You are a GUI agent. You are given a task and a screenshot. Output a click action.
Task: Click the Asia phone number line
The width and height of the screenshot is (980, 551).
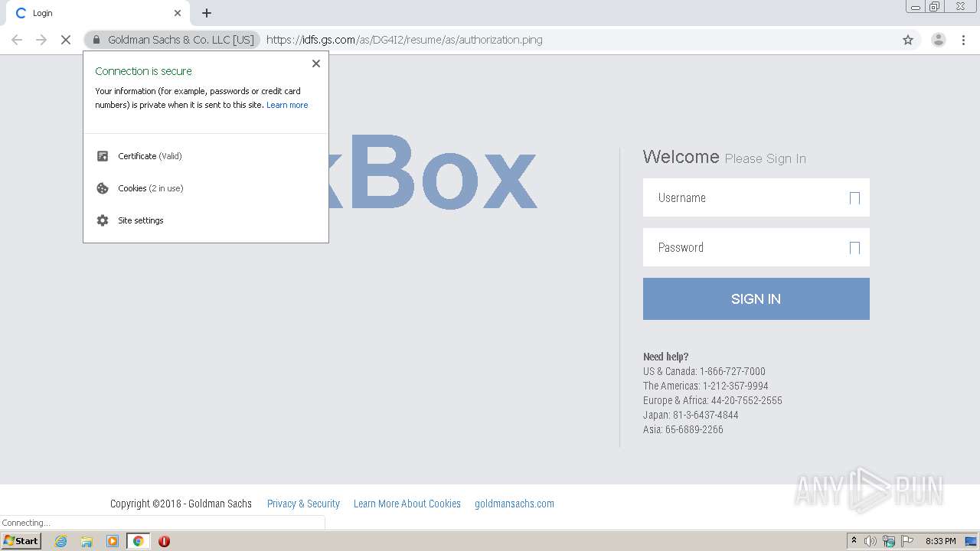pos(683,429)
